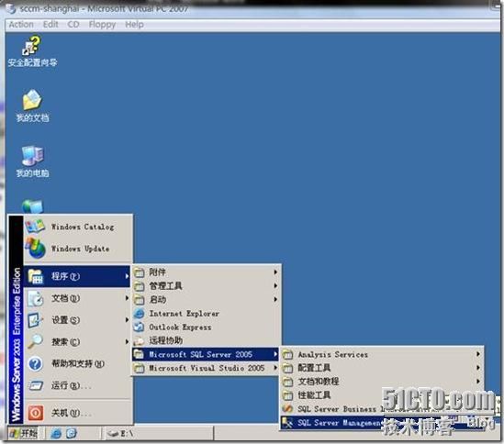
Task: Click the partially hidden desktop icon above start menu
Action: pyautogui.click(x=32, y=206)
